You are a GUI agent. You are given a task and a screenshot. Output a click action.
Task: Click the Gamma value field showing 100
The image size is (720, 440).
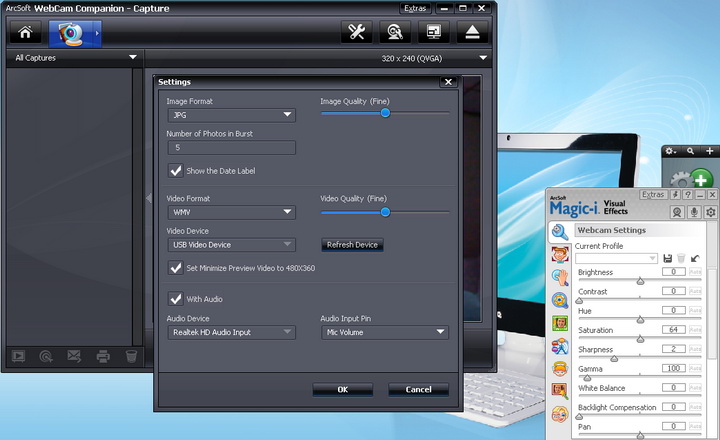674,368
